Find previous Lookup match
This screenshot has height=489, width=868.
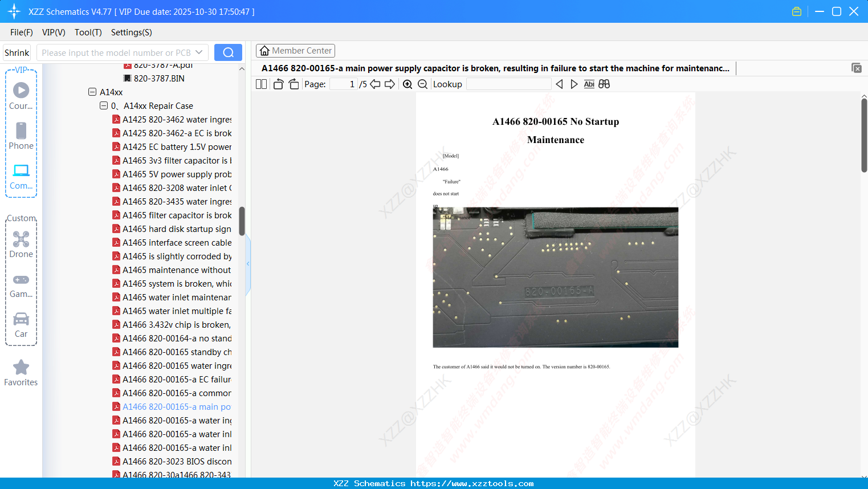point(559,84)
